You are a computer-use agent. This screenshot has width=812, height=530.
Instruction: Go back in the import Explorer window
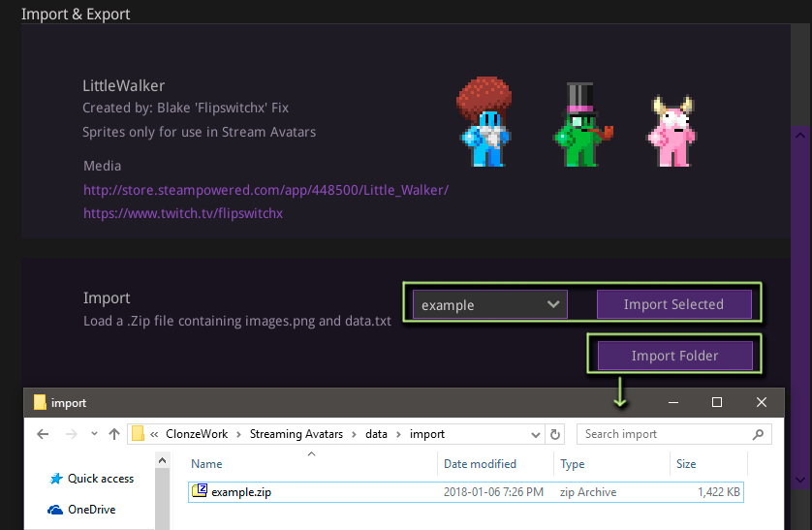click(43, 434)
